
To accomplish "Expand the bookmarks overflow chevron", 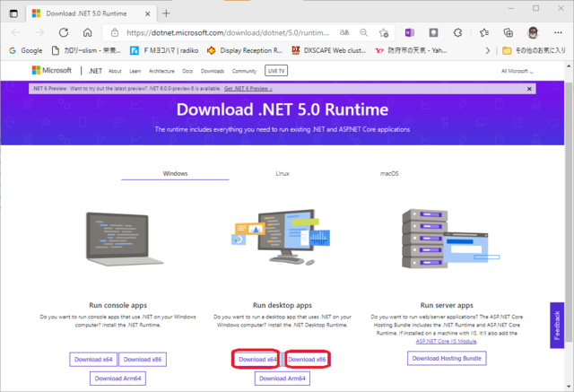I will coord(487,50).
